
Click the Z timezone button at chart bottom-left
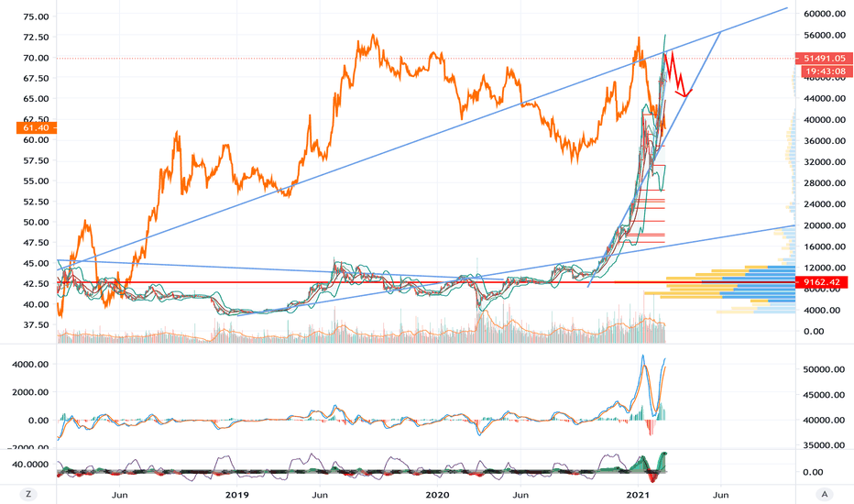(28, 494)
